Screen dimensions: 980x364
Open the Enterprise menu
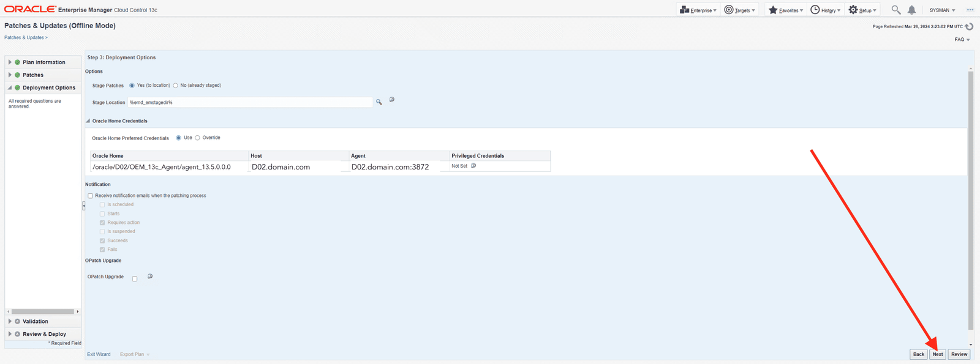click(x=698, y=10)
